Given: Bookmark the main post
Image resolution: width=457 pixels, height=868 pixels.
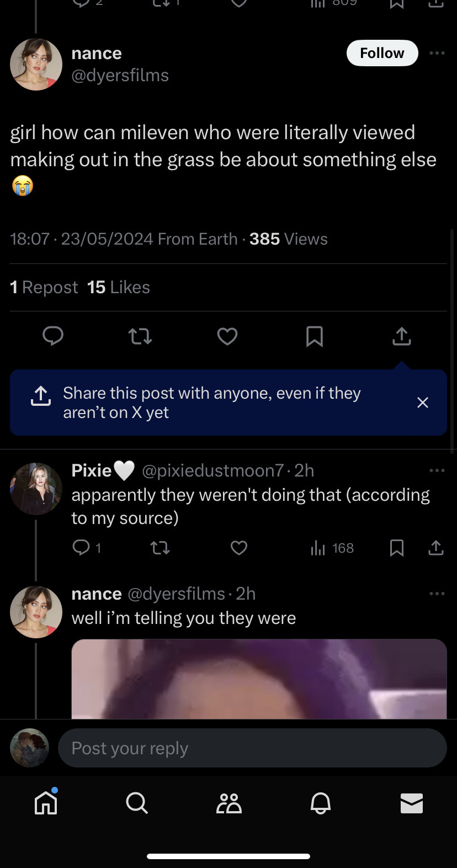Looking at the screenshot, I should 314,336.
